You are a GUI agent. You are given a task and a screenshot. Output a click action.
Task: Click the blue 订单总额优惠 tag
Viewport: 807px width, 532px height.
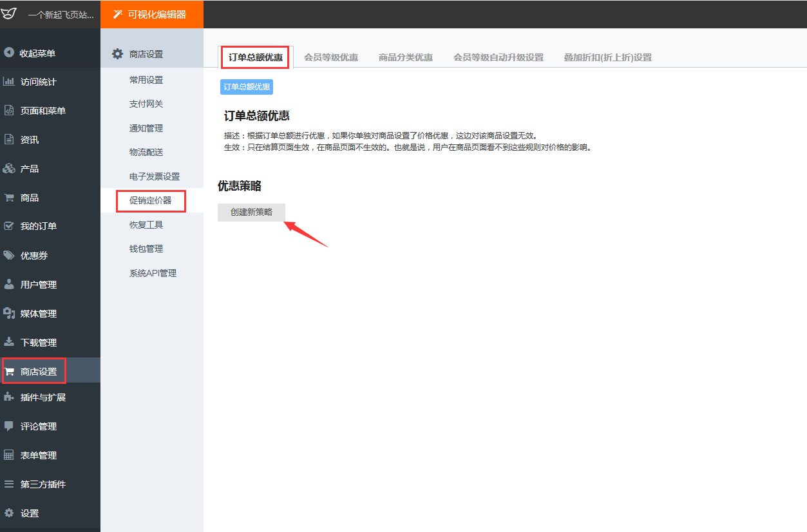point(247,87)
